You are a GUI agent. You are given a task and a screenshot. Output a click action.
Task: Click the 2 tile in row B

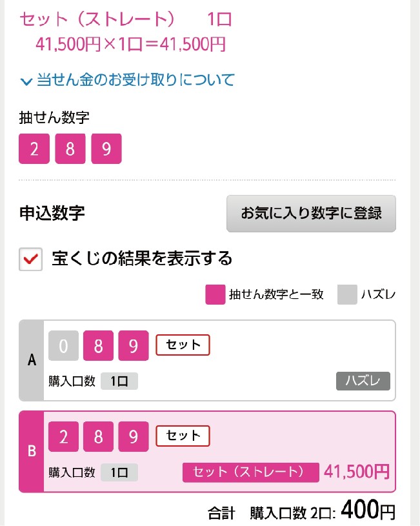tap(64, 437)
